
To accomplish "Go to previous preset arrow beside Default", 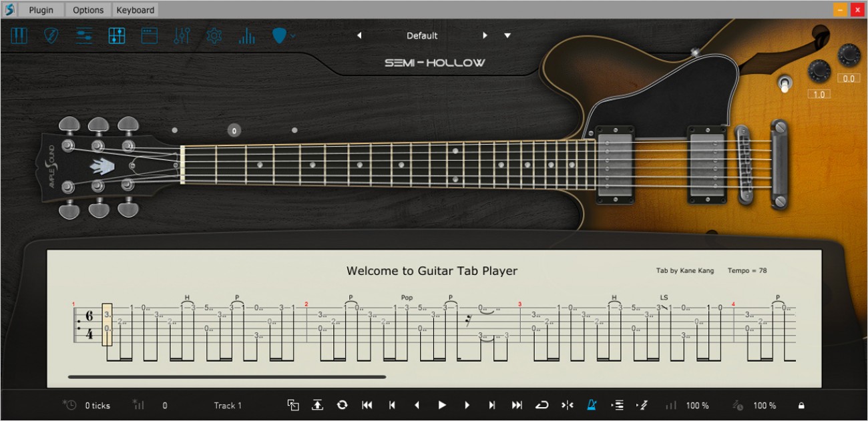I will point(359,35).
